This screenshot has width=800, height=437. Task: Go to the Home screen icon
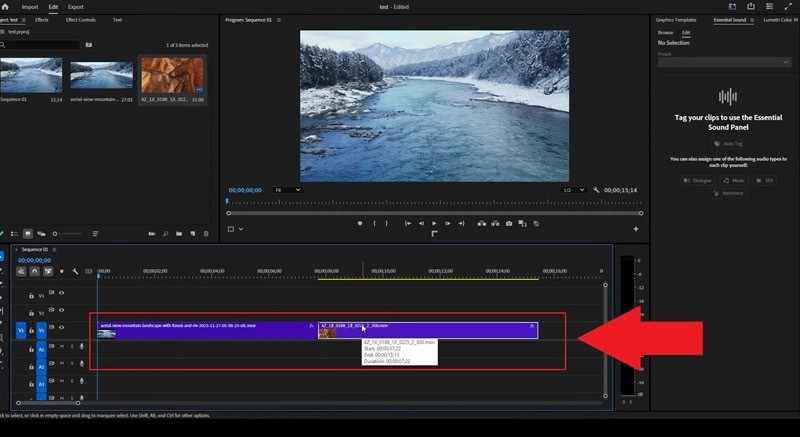5,7
